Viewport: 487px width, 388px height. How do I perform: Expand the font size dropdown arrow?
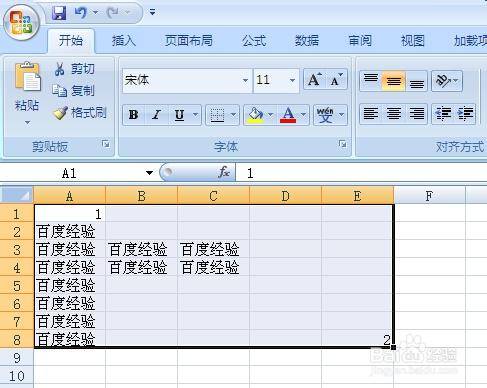pos(292,80)
